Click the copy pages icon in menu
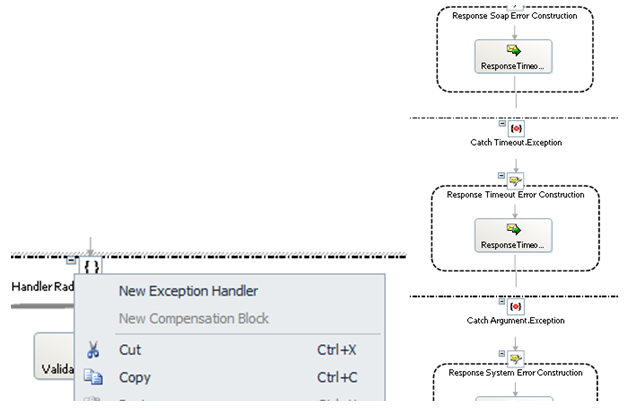Screen dimensions: 629x409 tap(94, 377)
